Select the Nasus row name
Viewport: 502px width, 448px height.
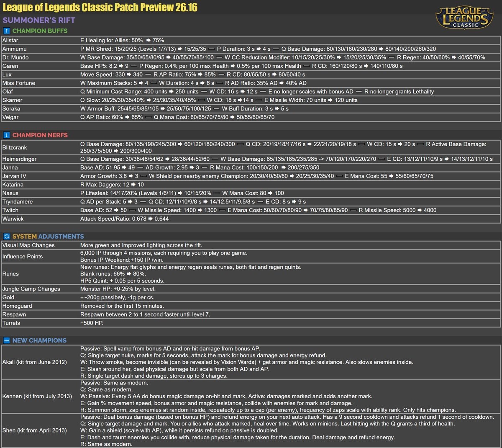[x=10, y=193]
